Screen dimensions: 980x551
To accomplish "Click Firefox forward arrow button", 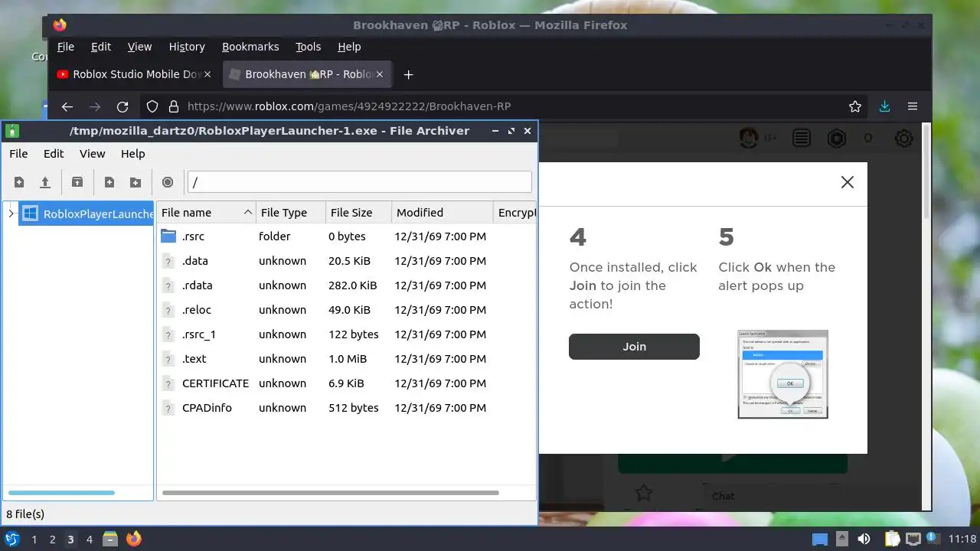I will 95,106.
